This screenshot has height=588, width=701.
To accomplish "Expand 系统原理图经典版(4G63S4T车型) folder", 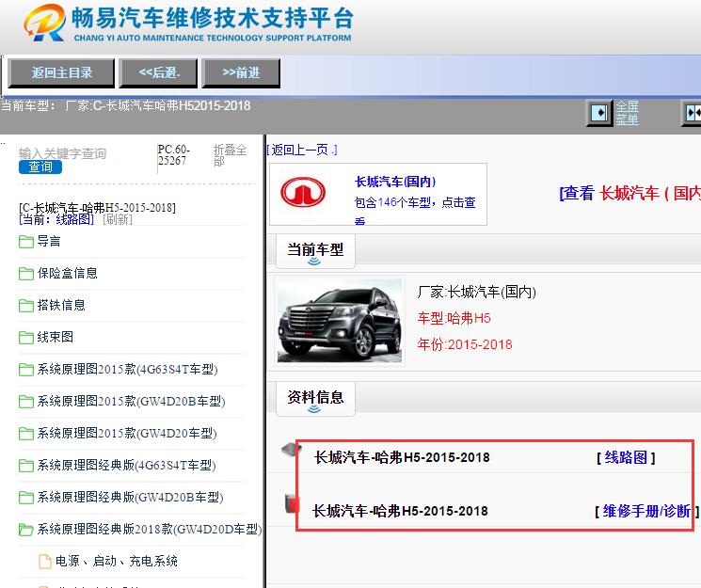I will click(x=126, y=466).
